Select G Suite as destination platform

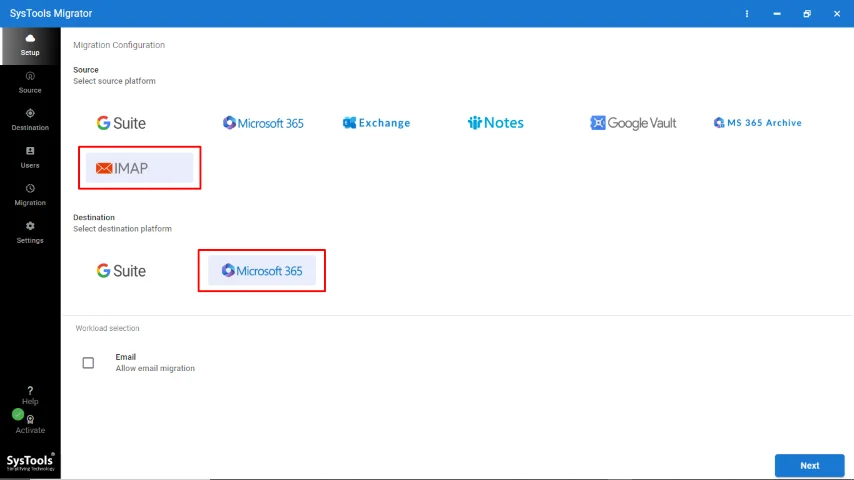tap(121, 271)
